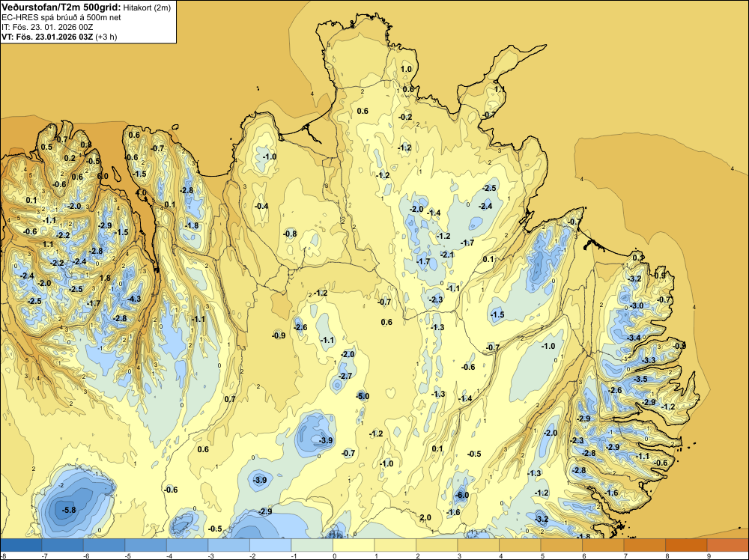Screen dimensions: 749x560
Task: Click the legend swatch between -8 and -7
Action: pyautogui.click(x=21, y=545)
